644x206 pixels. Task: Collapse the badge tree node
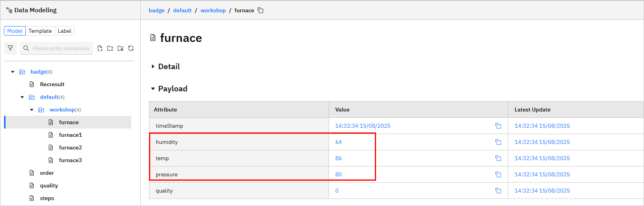pyautogui.click(x=13, y=72)
